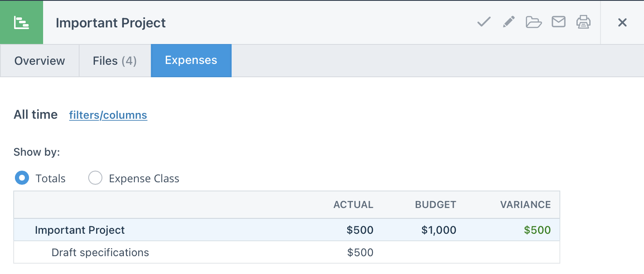Enable Expense Class grouping option
Screen dimensions: 644x274
tap(95, 178)
